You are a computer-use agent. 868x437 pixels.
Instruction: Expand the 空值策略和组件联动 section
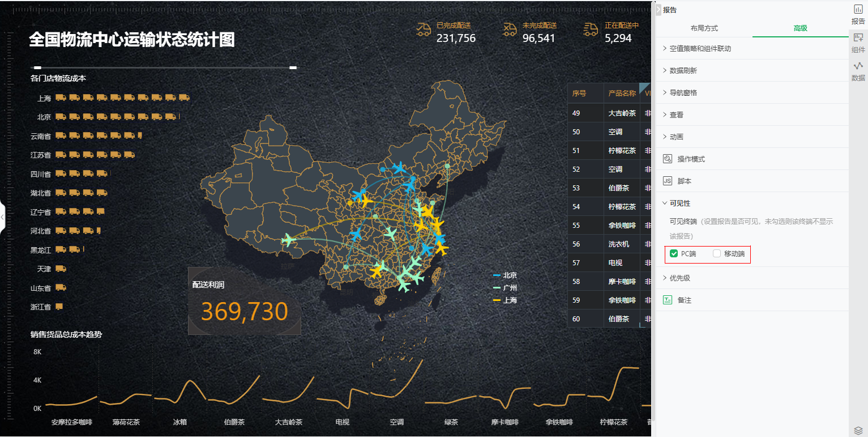coord(700,49)
